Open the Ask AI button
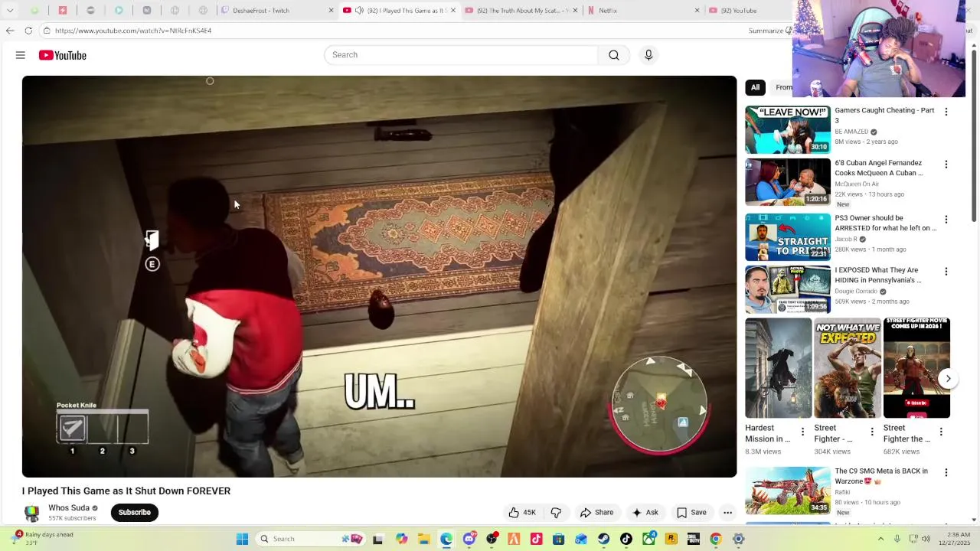This screenshot has height=551, width=980. [645, 513]
